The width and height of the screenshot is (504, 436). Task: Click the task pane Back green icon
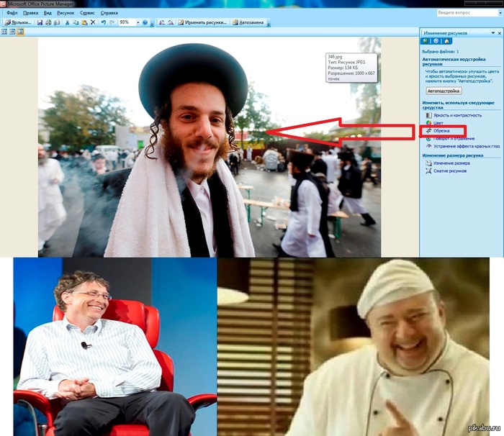tap(426, 41)
